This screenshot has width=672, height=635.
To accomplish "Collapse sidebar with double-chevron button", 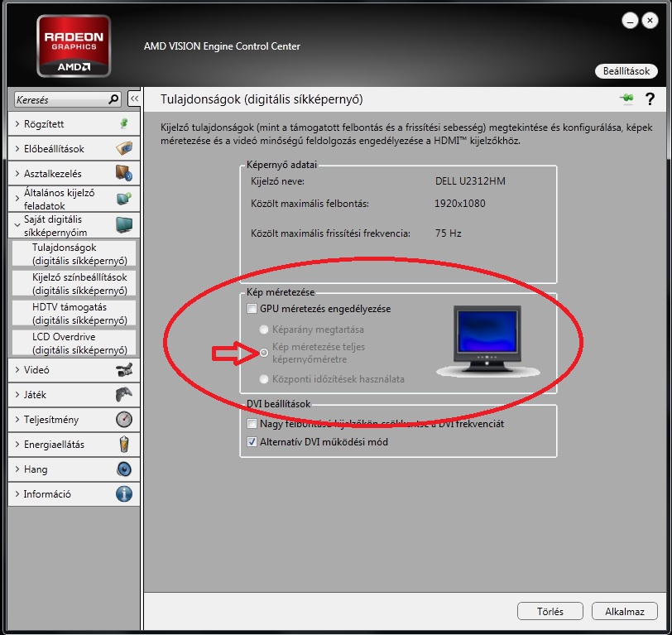I will [x=134, y=99].
